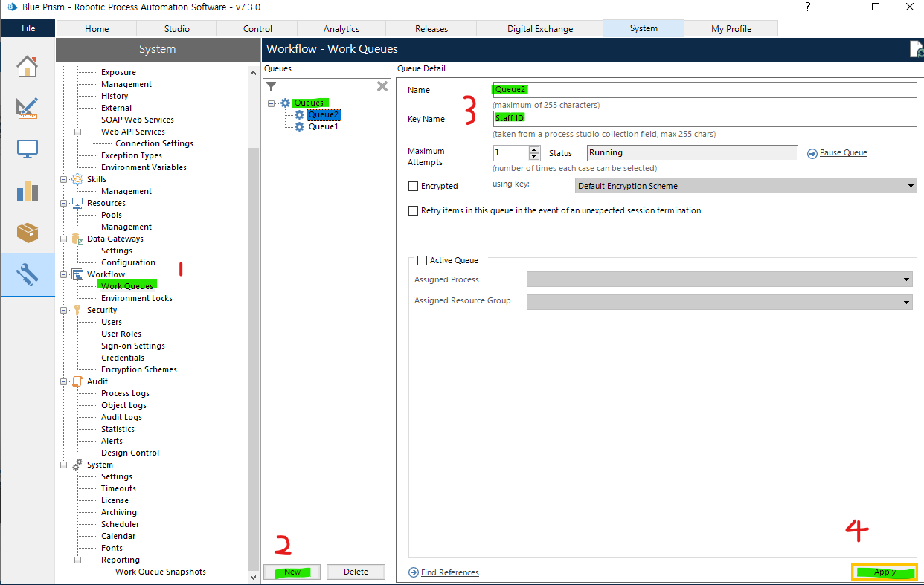The image size is (924, 585).
Task: Switch to the Digital Exchange tab
Action: (540, 29)
